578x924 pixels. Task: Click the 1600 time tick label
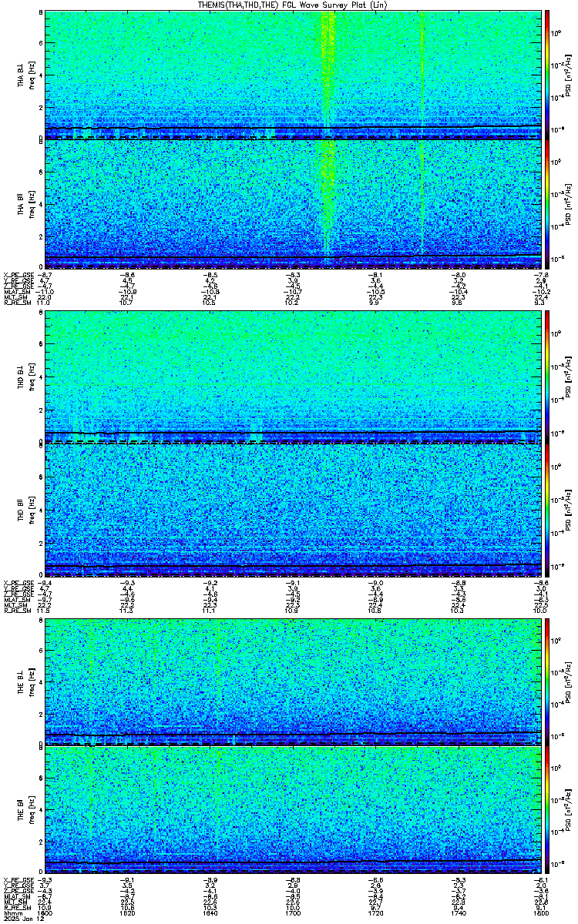click(46, 912)
